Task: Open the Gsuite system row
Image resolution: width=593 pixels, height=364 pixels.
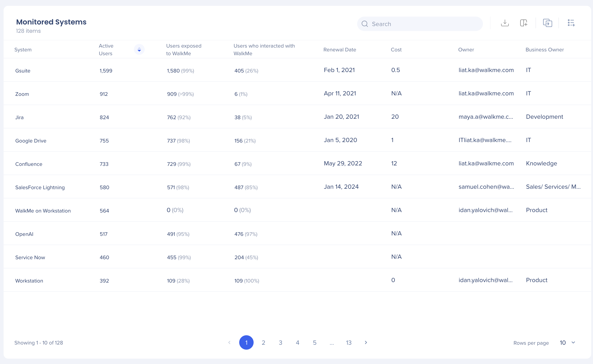Action: tap(23, 71)
